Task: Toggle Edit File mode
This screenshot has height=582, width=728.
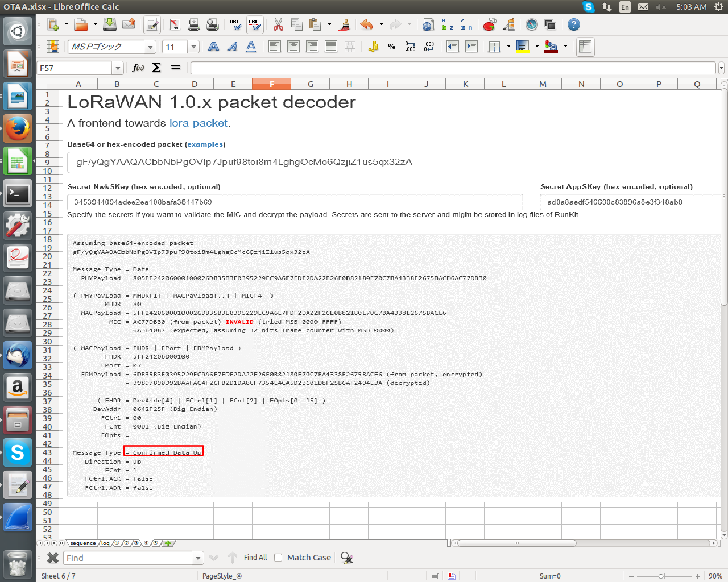Action: (152, 24)
